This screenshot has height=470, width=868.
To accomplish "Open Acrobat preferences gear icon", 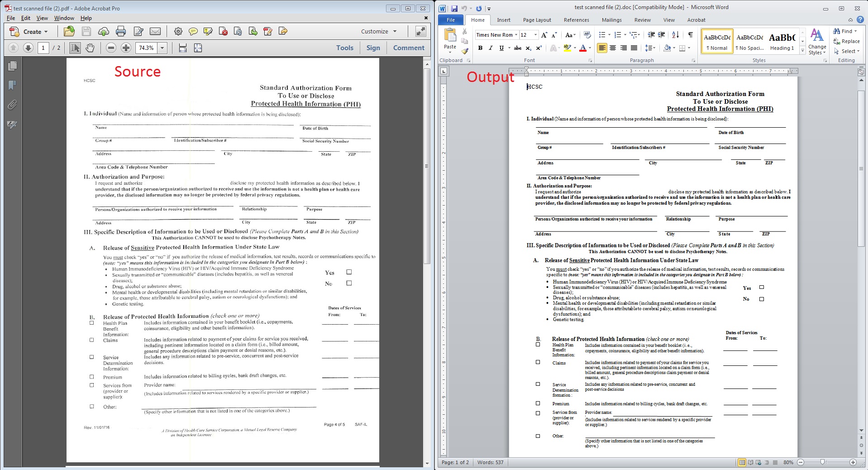I will (x=178, y=31).
